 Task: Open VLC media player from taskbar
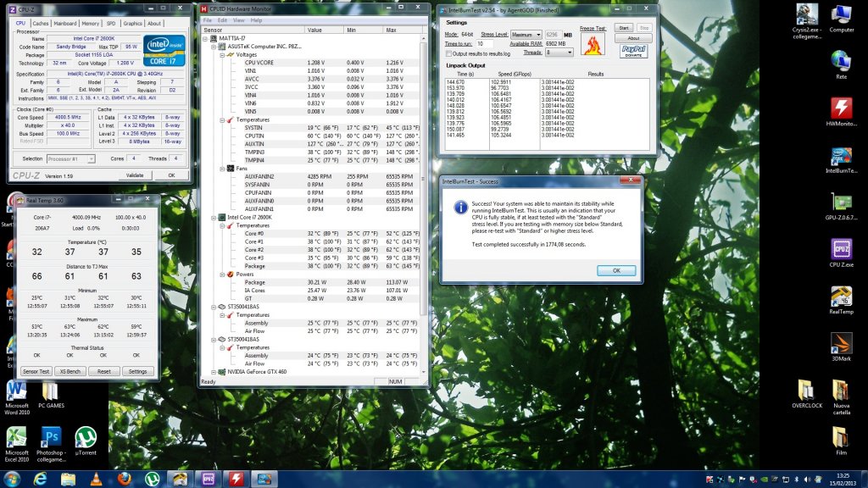(97, 480)
